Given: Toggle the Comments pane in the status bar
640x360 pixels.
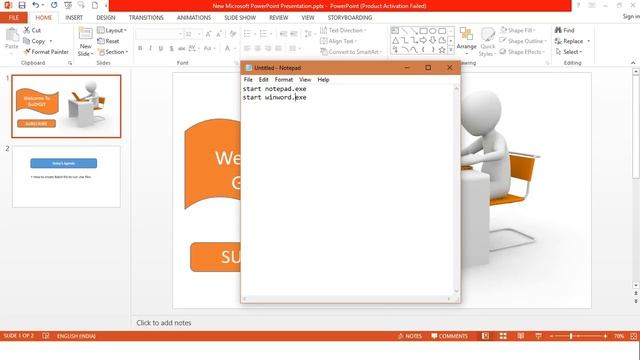Looking at the screenshot, I should [449, 336].
